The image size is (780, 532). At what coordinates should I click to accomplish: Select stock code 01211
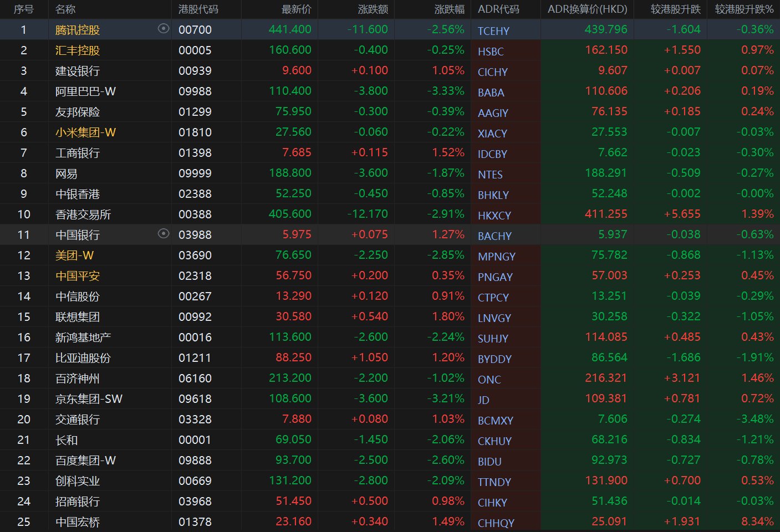[x=195, y=358]
